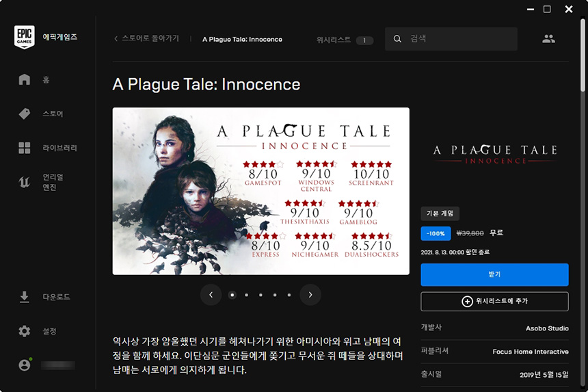Select the fourth carousel dot
This screenshot has width=588, height=392.
[x=275, y=295]
